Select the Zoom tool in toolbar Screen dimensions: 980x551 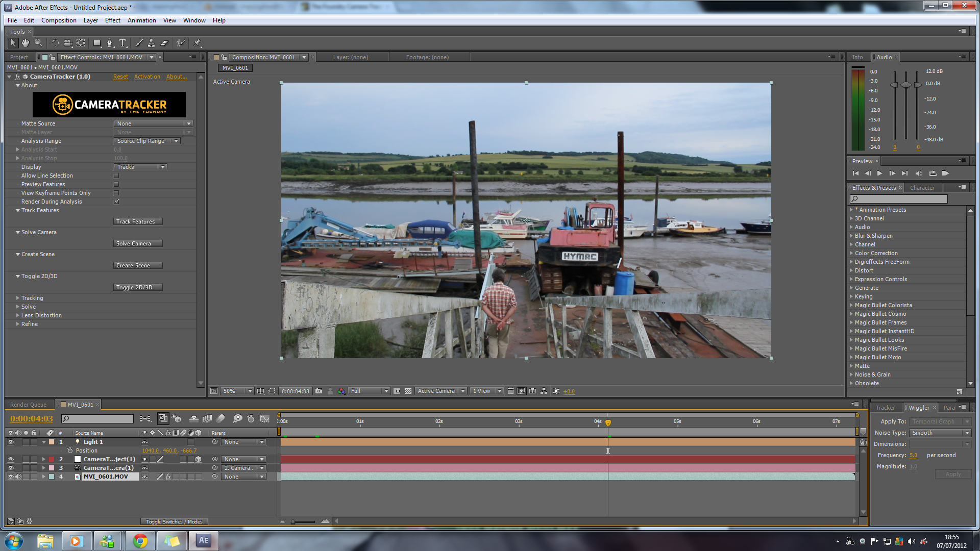(x=38, y=43)
